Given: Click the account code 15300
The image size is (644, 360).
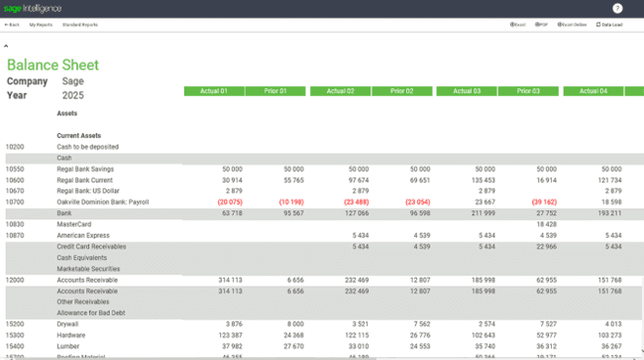Looking at the screenshot, I should [x=15, y=335].
